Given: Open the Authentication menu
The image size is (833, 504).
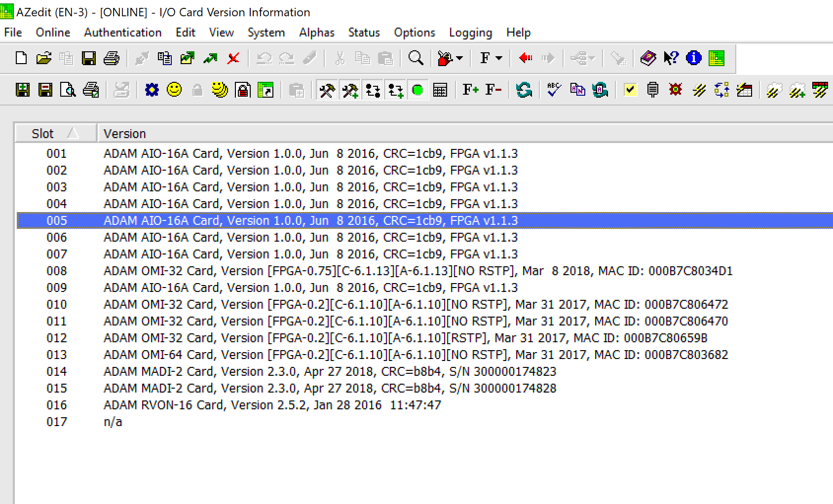Looking at the screenshot, I should tap(123, 33).
